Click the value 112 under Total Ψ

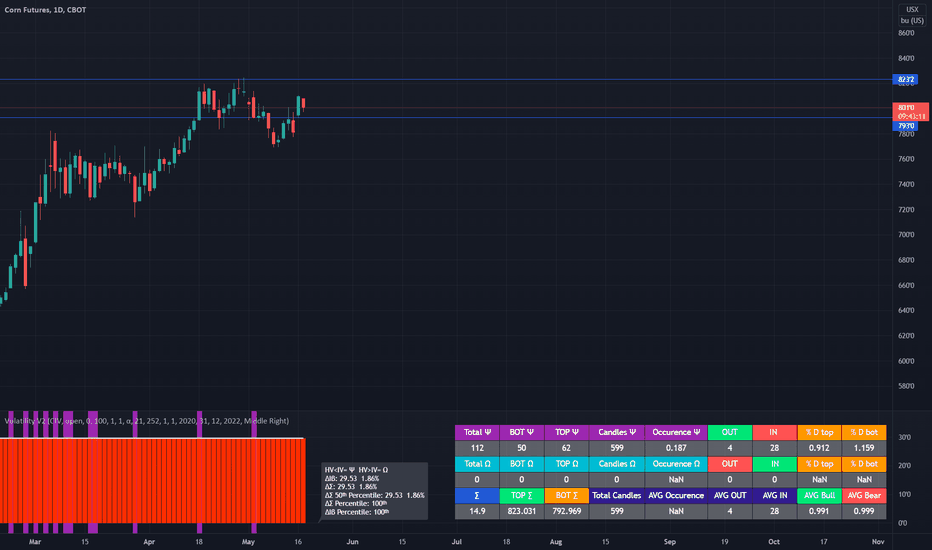click(x=477, y=448)
